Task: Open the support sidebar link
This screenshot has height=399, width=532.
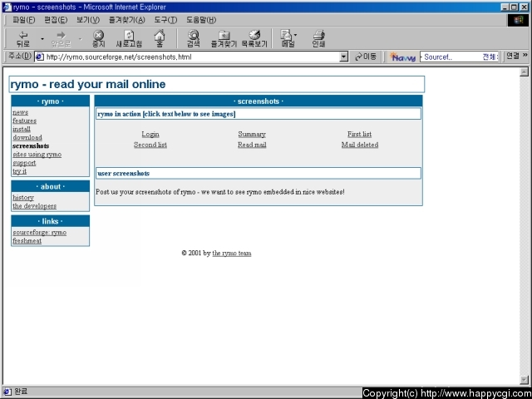Action: pos(24,163)
